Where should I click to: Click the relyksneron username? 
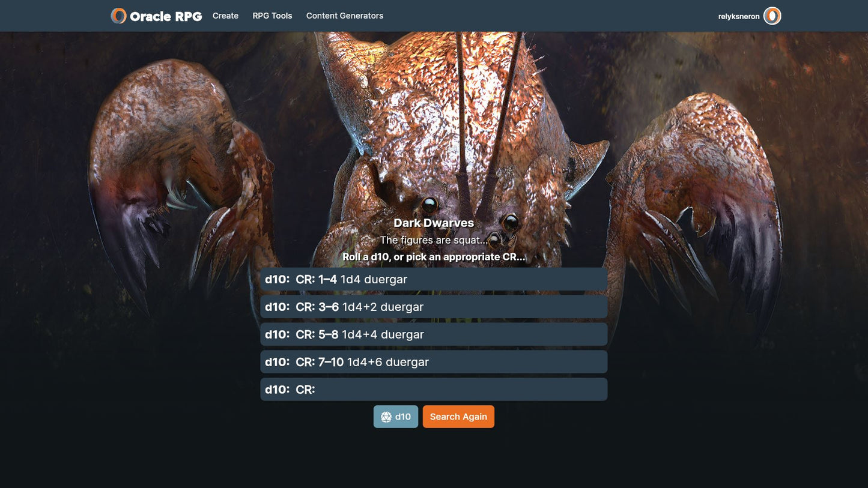pos(738,16)
